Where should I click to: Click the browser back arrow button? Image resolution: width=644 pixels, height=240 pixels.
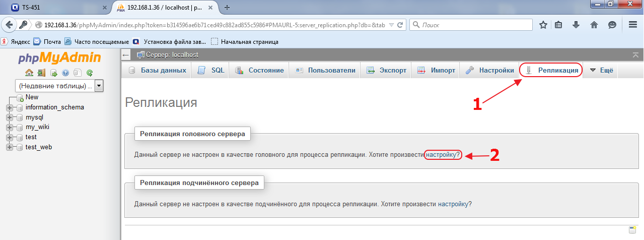tap(8, 25)
